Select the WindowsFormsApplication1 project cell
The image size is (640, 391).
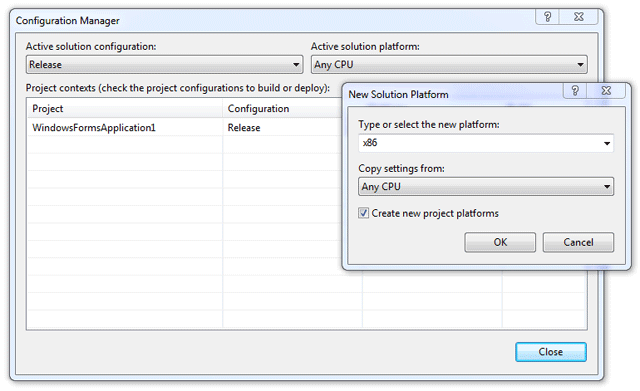[125, 128]
